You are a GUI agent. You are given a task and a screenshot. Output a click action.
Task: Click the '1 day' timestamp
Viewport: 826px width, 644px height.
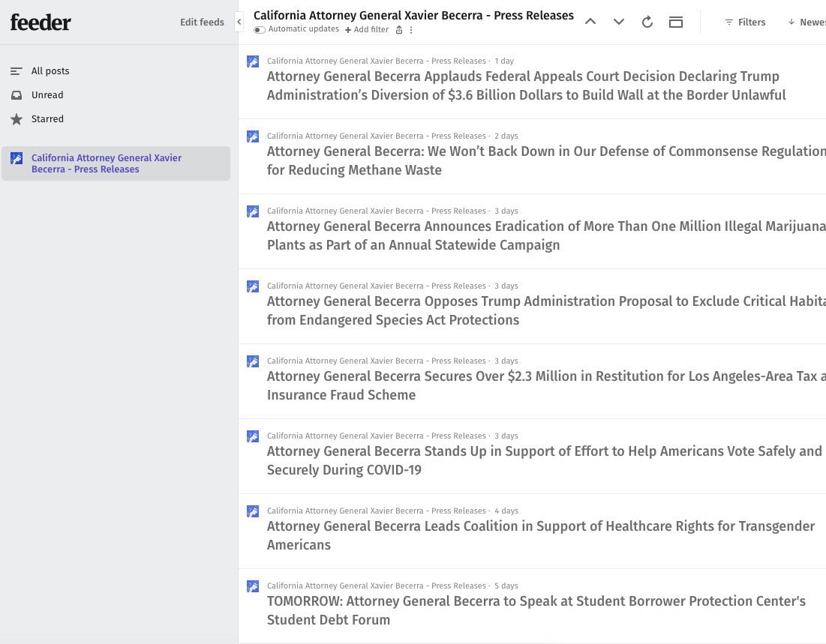click(504, 61)
